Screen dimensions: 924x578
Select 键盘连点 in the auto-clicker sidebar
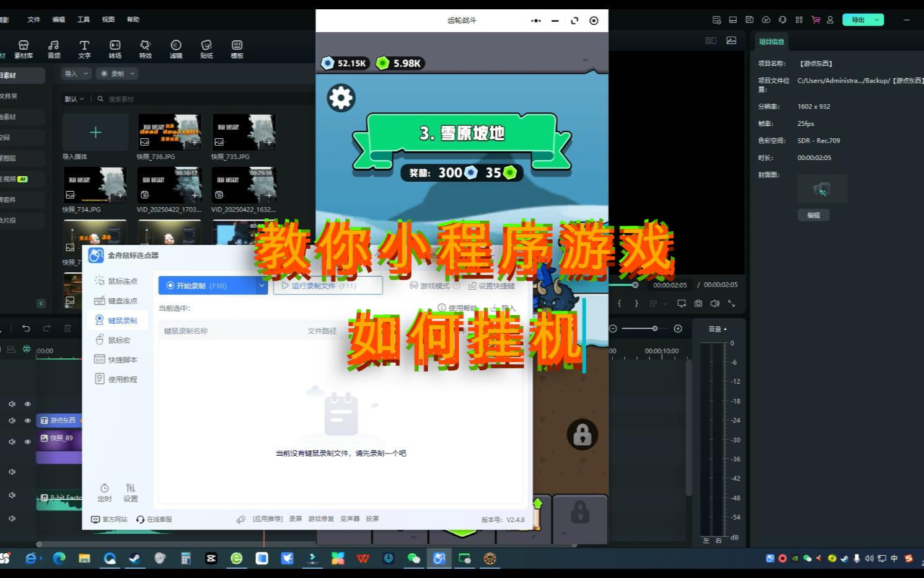tap(116, 301)
